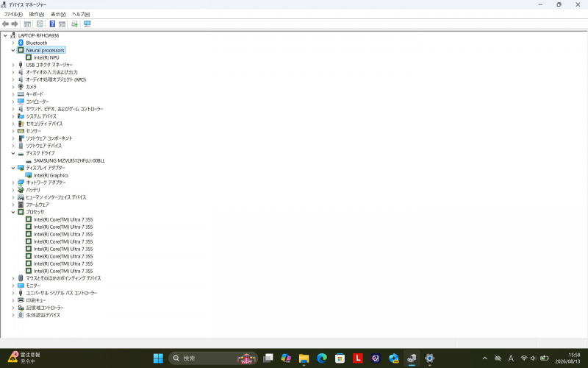The height and width of the screenshot is (368, 588).
Task: Expand the 生体認証デバイス category
Action: tap(13, 315)
